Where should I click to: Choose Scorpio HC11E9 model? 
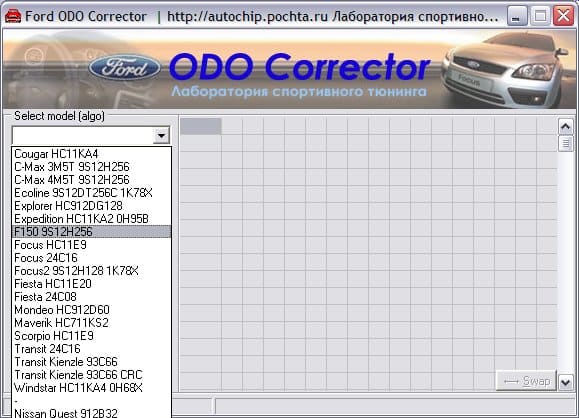(x=92, y=336)
